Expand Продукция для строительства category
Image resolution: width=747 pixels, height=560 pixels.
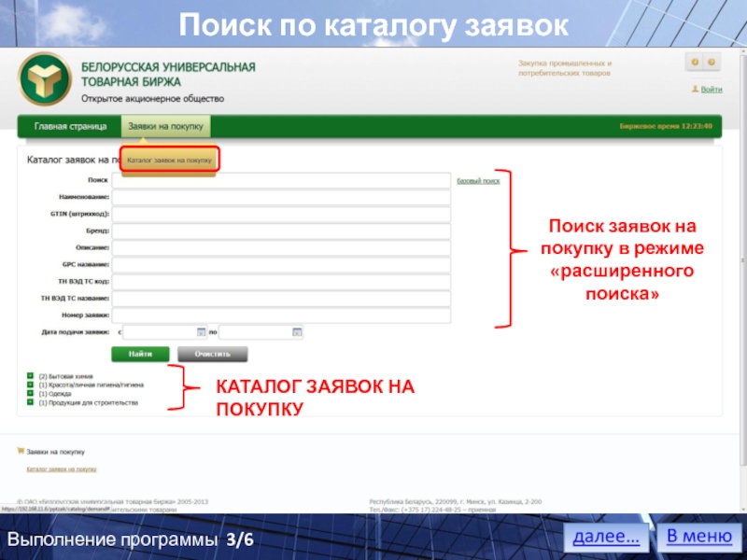30,402
